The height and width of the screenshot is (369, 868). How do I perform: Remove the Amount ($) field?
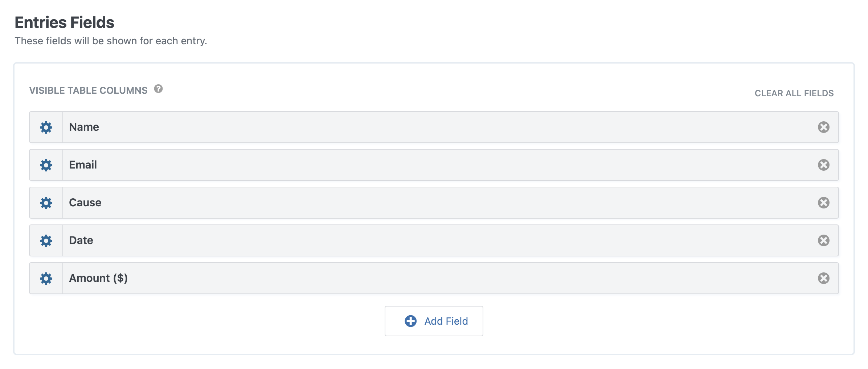click(x=823, y=278)
